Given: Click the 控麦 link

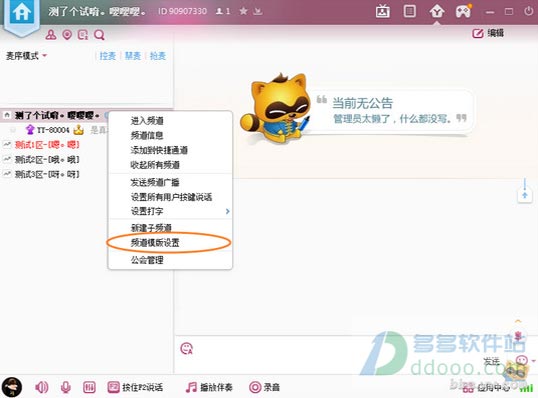Looking at the screenshot, I should point(108,56).
